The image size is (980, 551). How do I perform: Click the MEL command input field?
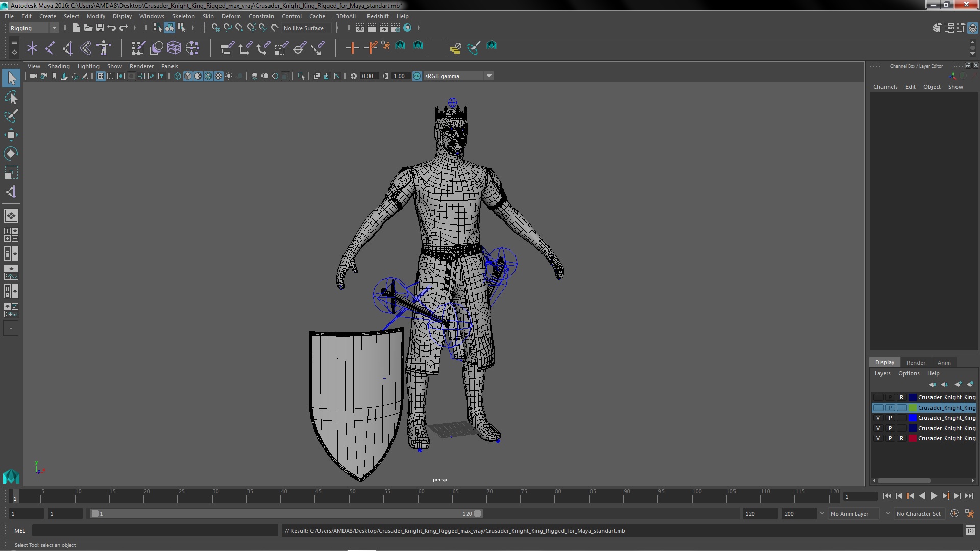pyautogui.click(x=155, y=531)
